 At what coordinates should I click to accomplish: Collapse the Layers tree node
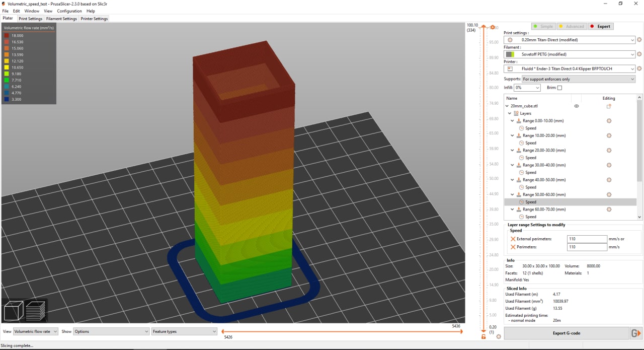tap(510, 113)
